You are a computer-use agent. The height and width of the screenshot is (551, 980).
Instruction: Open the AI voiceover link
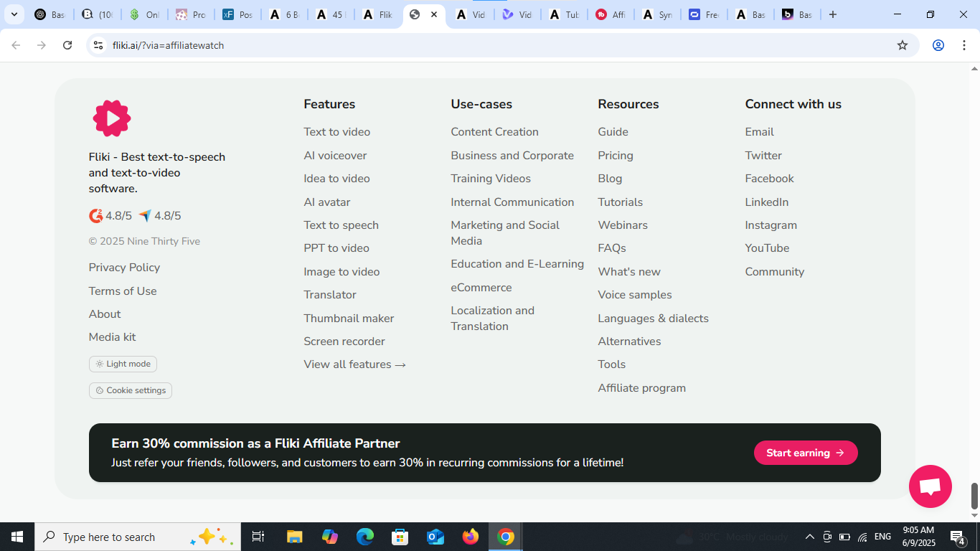(x=335, y=156)
